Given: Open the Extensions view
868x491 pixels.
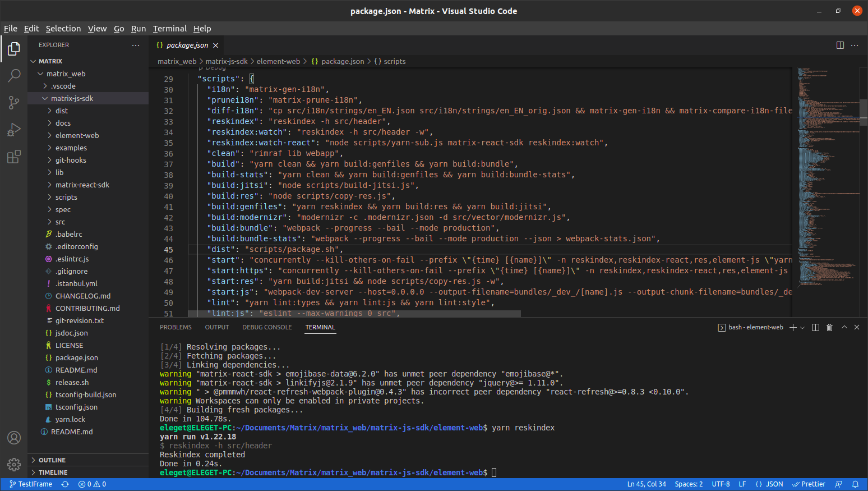Looking at the screenshot, I should point(14,157).
